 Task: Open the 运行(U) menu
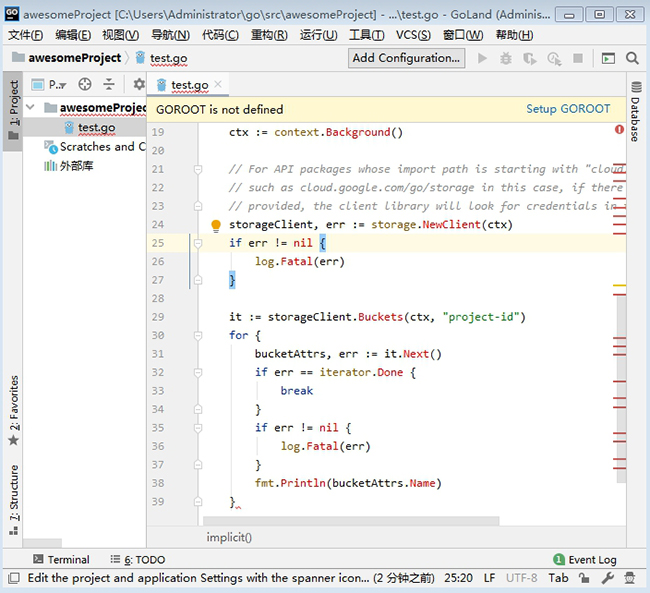(318, 35)
